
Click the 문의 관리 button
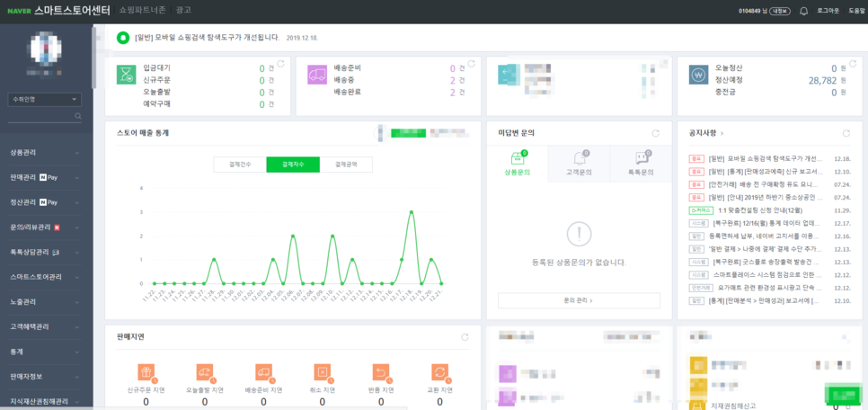579,301
